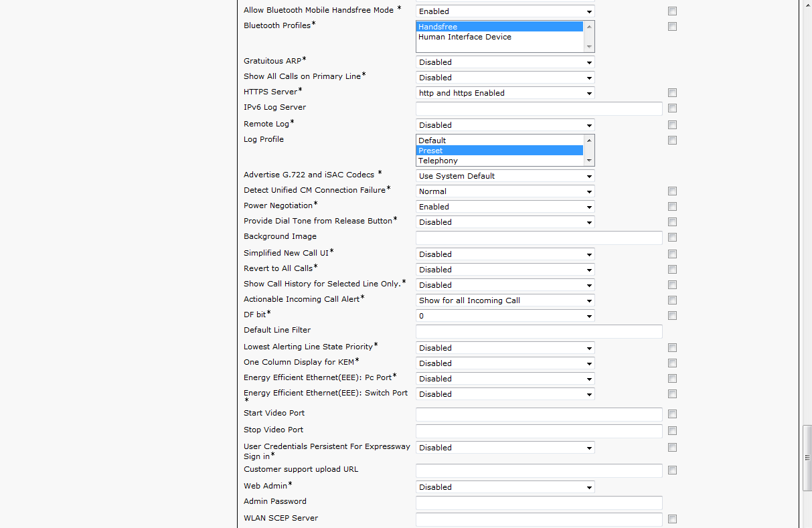Screen dimensions: 812x528
Task: Expand the HTTPS Server dropdown
Action: tap(505, 93)
